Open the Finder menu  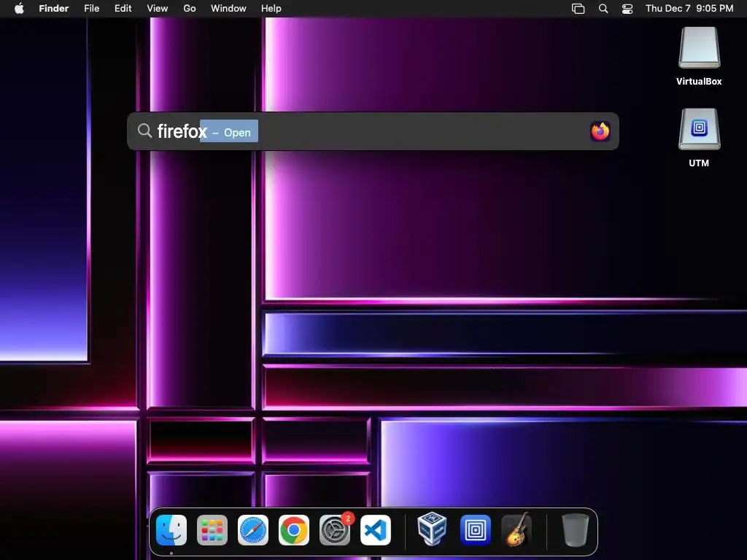click(x=54, y=9)
